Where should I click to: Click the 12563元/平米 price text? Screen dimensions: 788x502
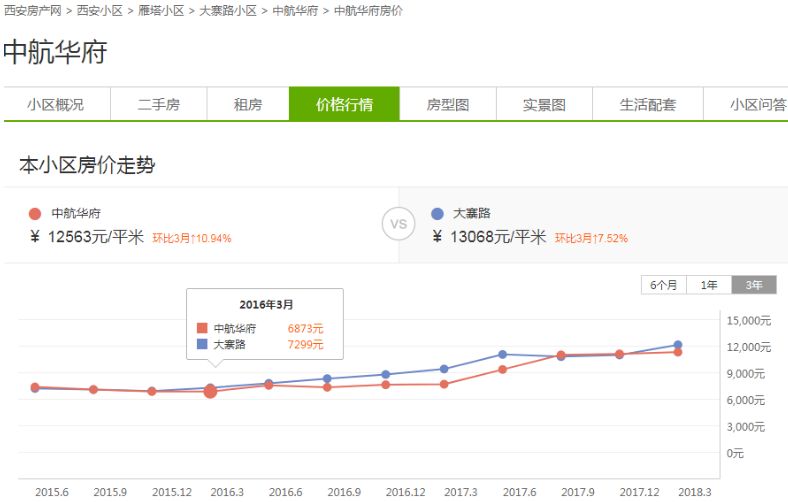coord(95,237)
